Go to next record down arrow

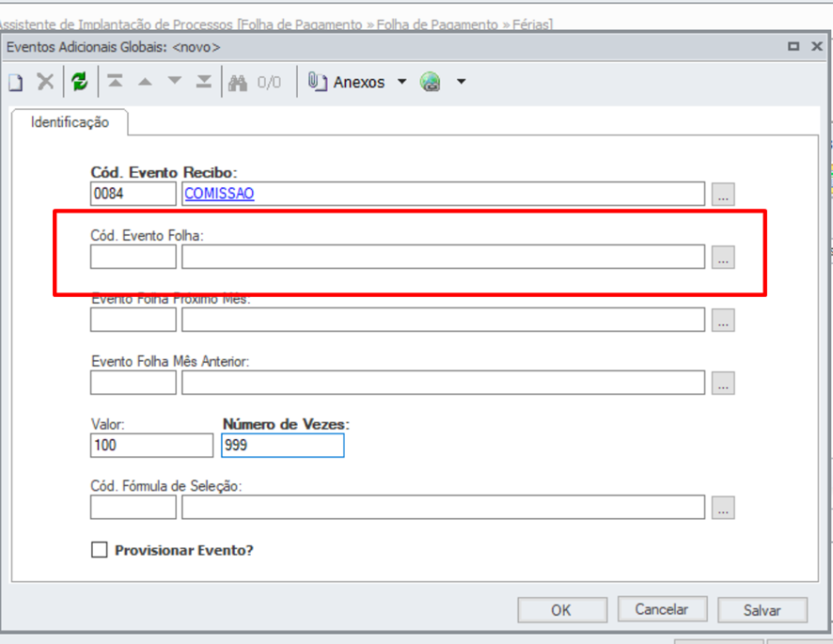[x=174, y=81]
